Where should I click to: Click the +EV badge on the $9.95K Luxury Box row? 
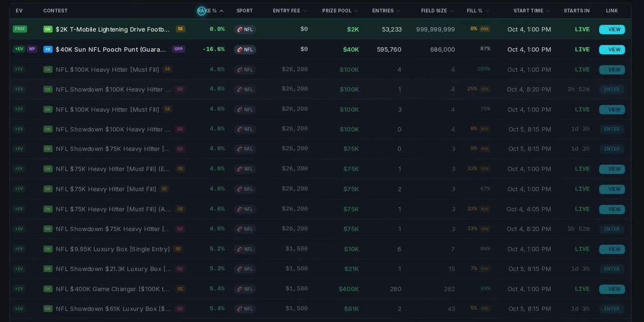coord(19,249)
